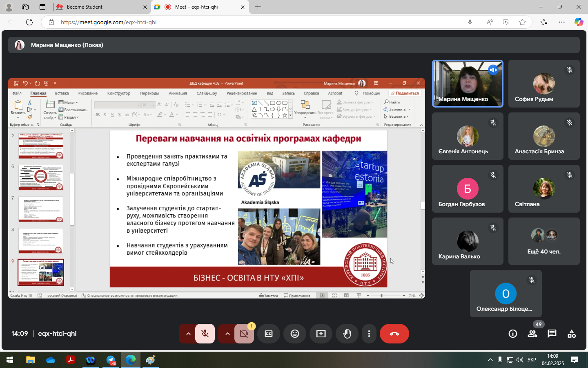The image size is (588, 368).
Task: Expand audio settings arrow beside microphone
Action: coord(188,334)
